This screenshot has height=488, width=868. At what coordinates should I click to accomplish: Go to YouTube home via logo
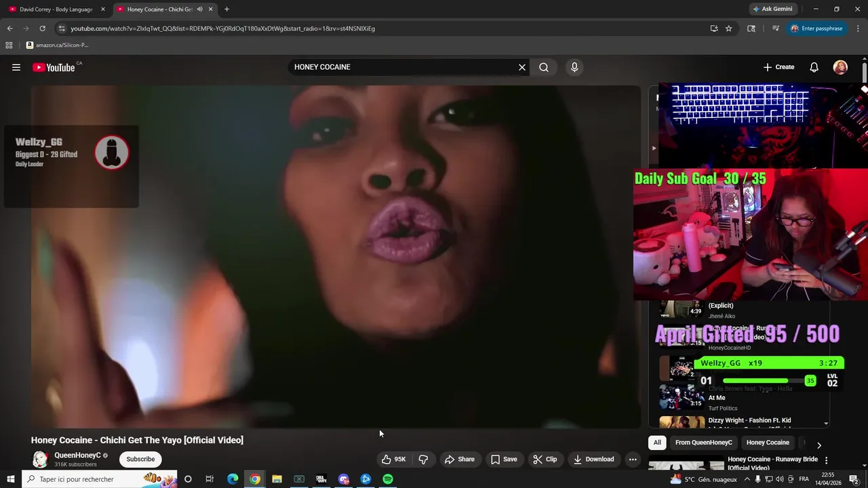(x=54, y=67)
